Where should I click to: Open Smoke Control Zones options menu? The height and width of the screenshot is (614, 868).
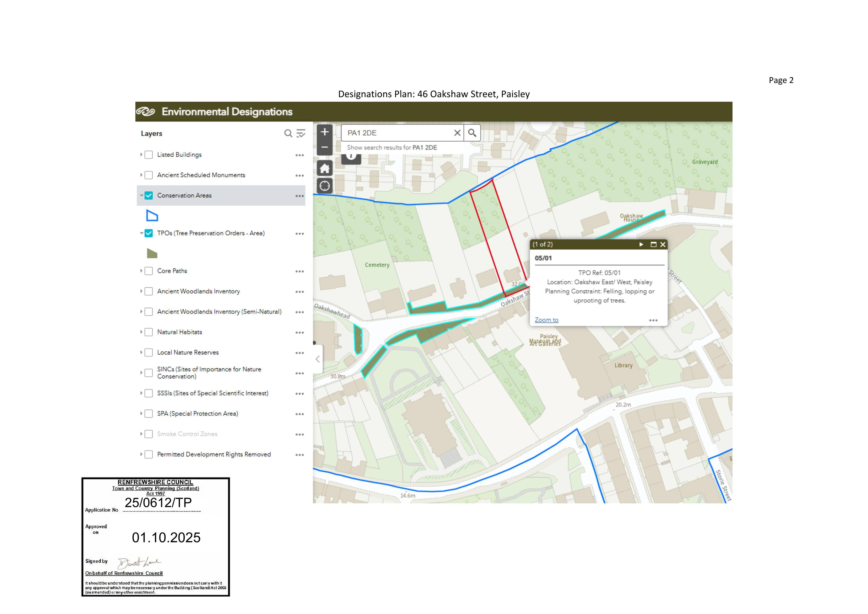coord(300,434)
